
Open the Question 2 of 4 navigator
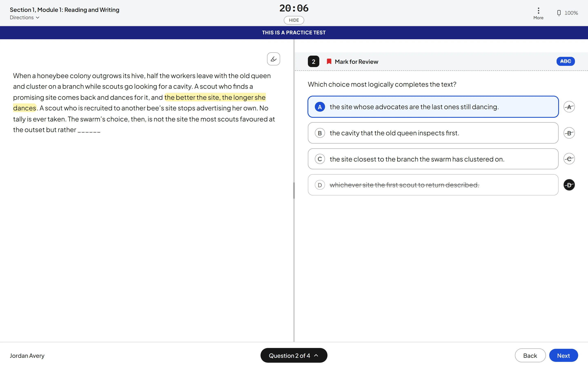[294, 355]
